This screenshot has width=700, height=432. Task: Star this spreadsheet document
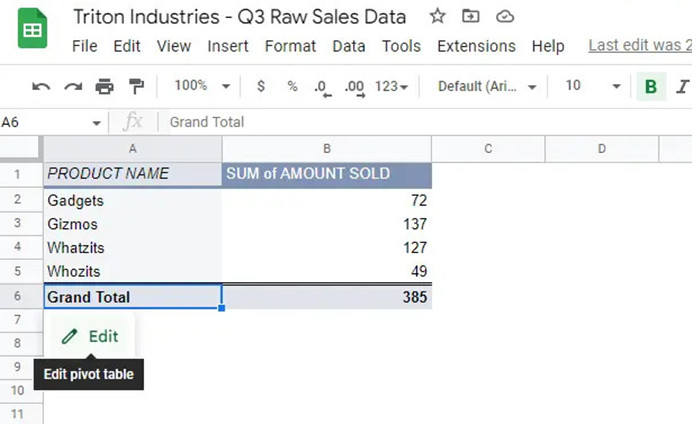(437, 16)
